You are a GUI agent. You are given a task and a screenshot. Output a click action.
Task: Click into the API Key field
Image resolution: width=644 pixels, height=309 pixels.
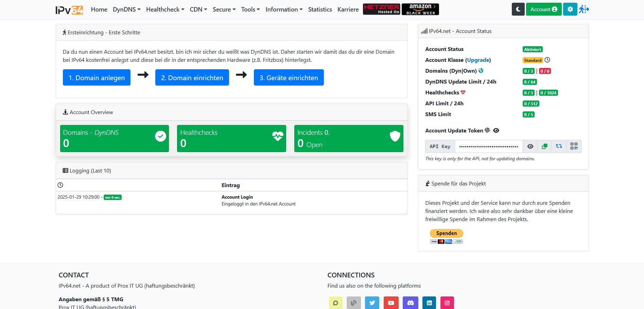pos(488,146)
